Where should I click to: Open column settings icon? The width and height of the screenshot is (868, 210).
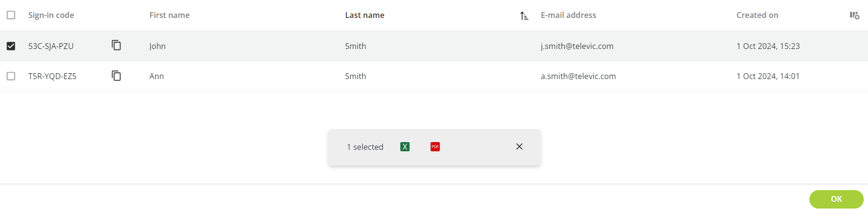(854, 16)
